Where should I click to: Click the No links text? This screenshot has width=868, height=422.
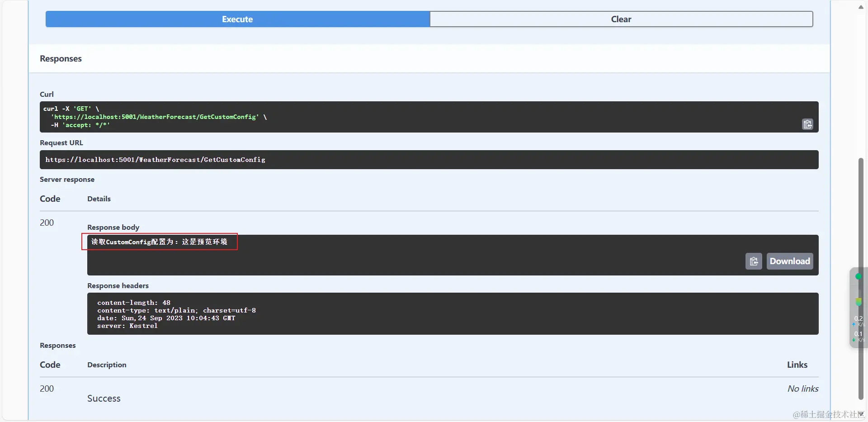tap(803, 389)
